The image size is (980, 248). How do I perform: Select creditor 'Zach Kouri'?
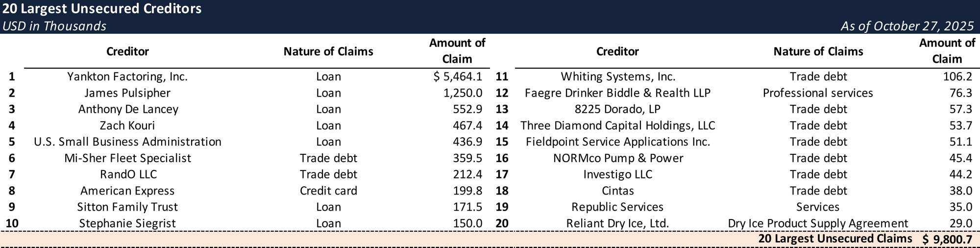tap(127, 125)
